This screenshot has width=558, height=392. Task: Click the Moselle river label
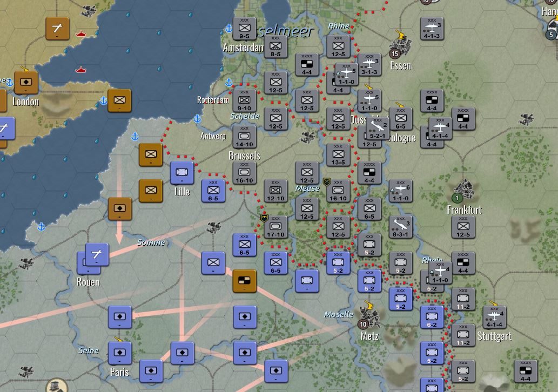point(339,314)
